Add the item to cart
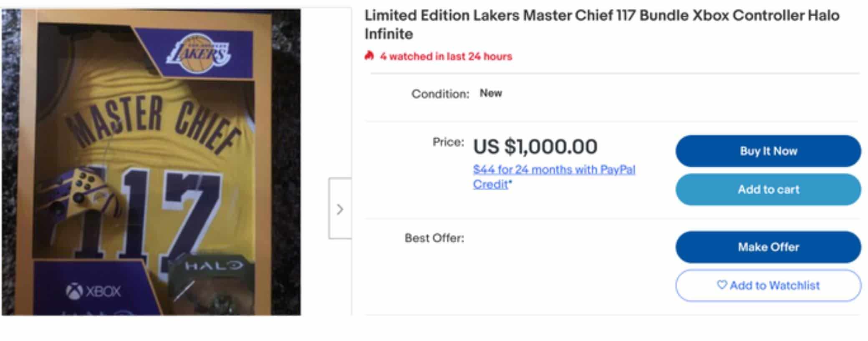868x341 pixels. 768,189
